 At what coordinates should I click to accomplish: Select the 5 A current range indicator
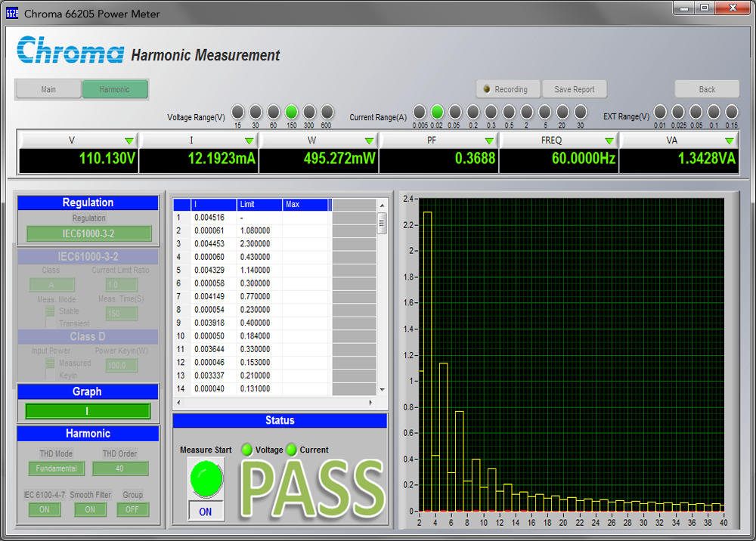pos(545,113)
